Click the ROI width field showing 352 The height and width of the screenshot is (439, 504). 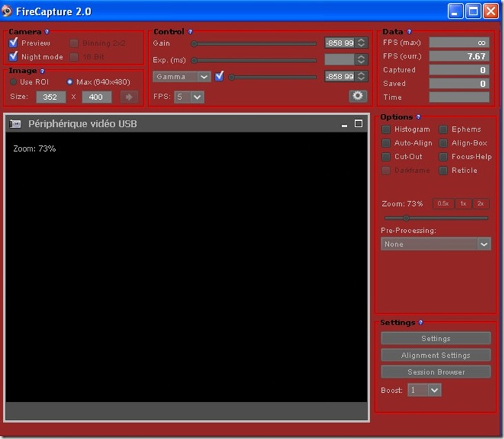[51, 96]
